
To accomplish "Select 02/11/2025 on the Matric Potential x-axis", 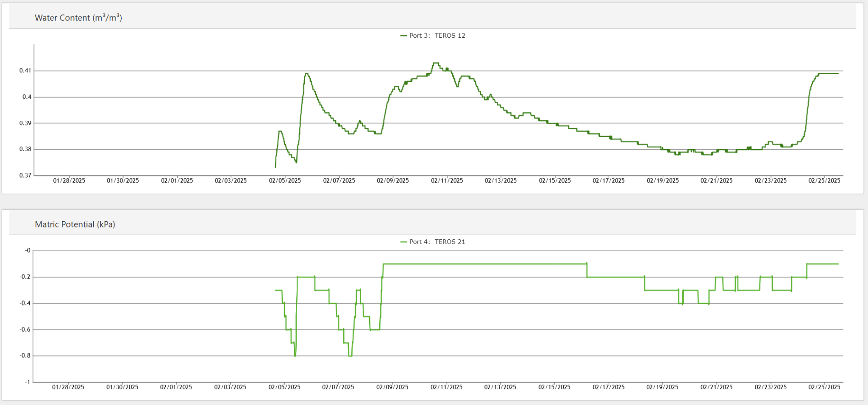I will (446, 387).
